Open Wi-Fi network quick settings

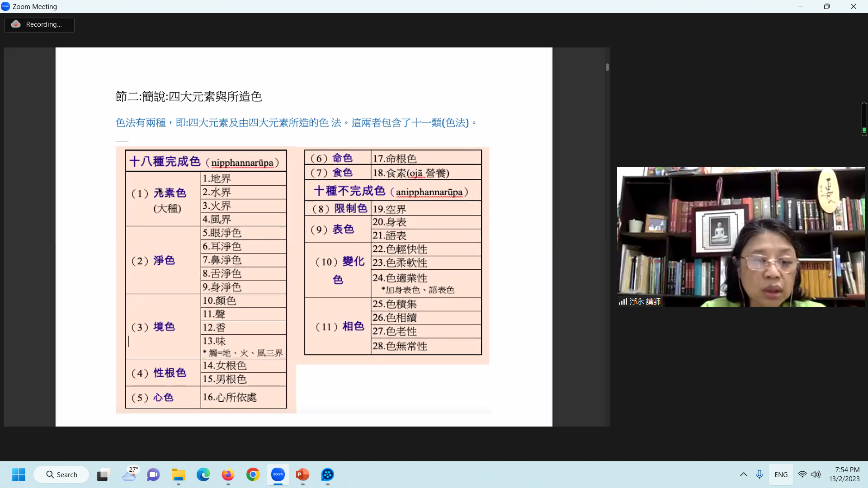click(x=802, y=474)
